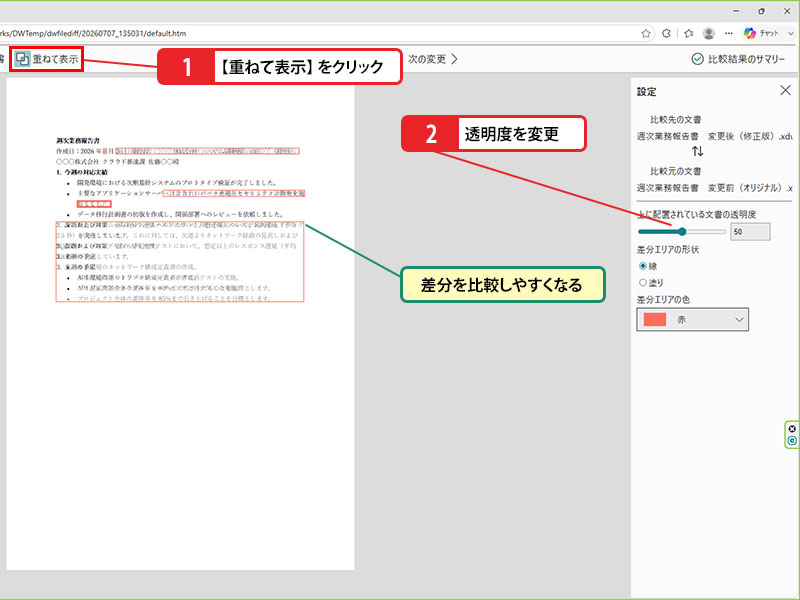
Task: Select the 塗り shape radio button
Action: click(643, 282)
